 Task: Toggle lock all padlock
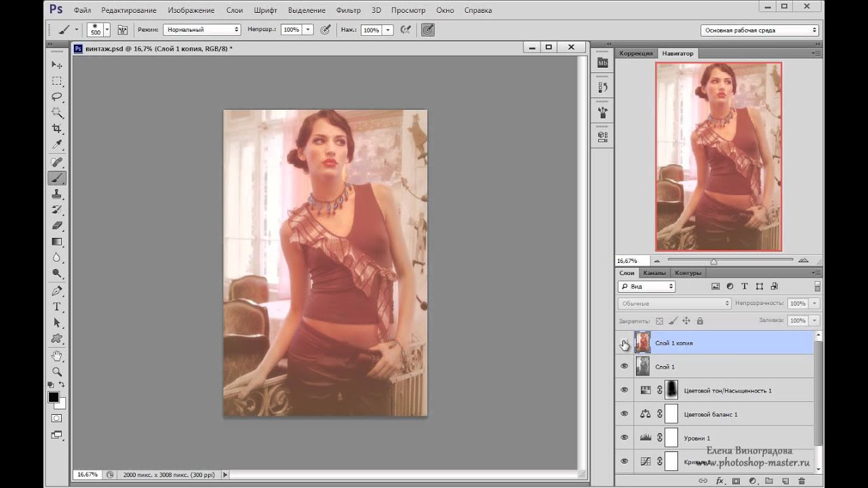point(700,321)
